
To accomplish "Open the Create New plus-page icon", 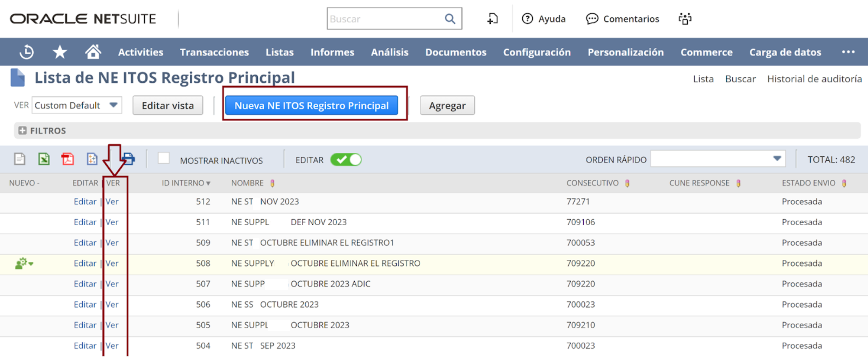I will click(x=492, y=19).
